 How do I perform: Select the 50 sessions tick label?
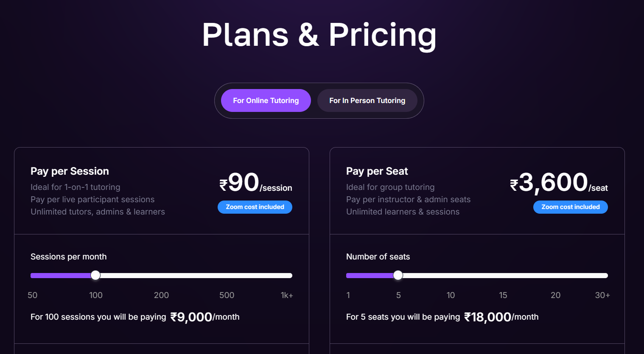[33, 295]
